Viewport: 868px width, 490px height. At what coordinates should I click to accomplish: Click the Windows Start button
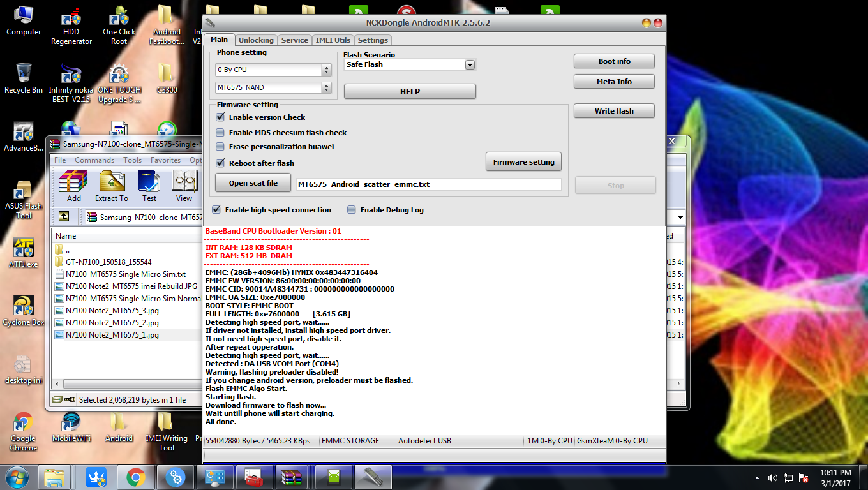[x=17, y=477]
